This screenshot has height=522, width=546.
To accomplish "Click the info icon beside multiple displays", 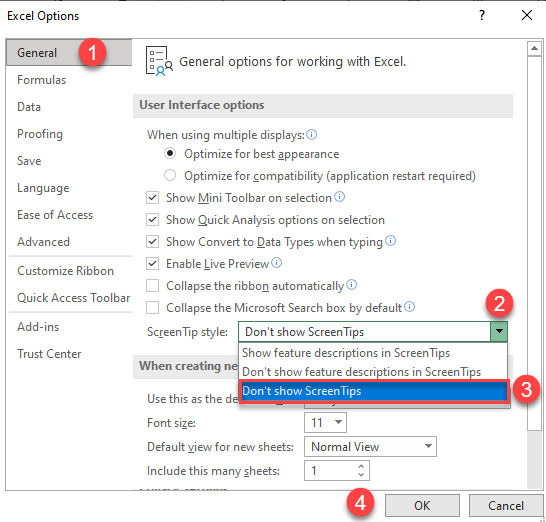I will pos(312,134).
